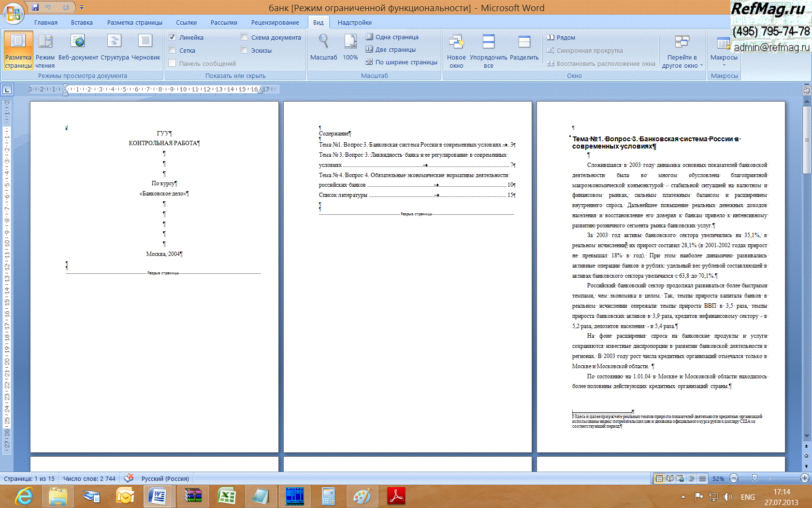Screen dimensions: 812x508
Task: Enable the Сетка checkbox
Action: pyautogui.click(x=172, y=50)
